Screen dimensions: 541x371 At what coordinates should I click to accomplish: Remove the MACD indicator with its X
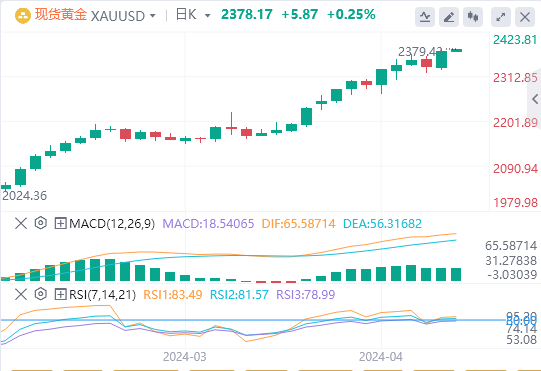pos(21,223)
